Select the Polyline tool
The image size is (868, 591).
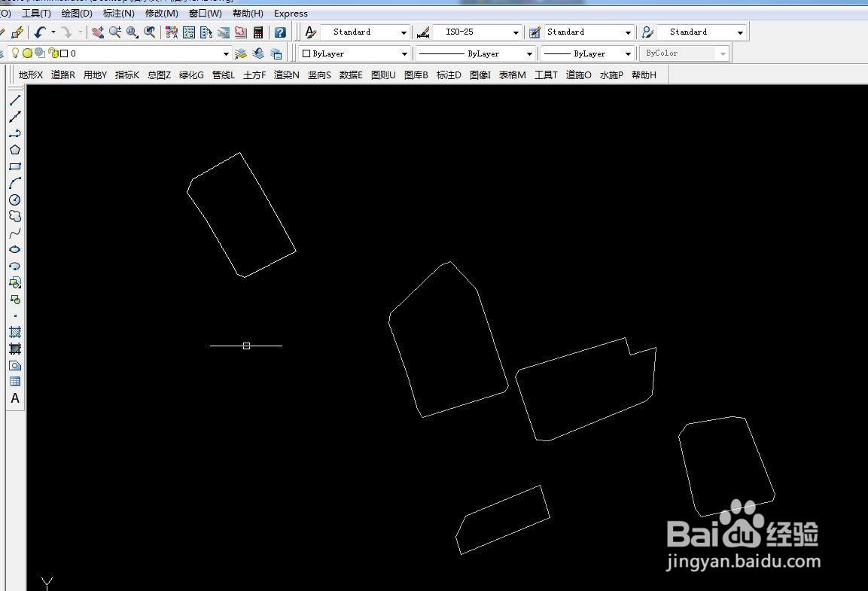pyautogui.click(x=15, y=133)
